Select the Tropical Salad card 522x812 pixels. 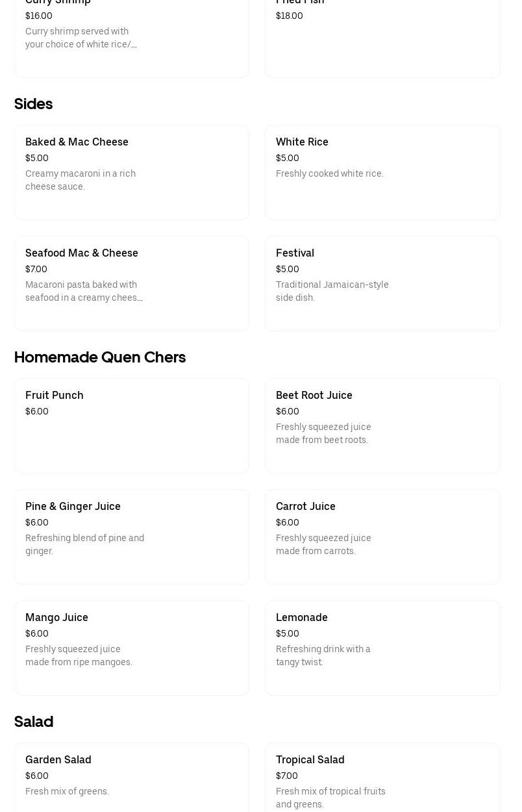tap(382, 778)
